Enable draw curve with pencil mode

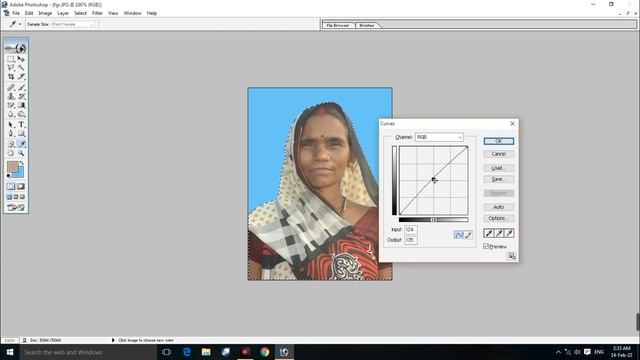[x=468, y=235]
